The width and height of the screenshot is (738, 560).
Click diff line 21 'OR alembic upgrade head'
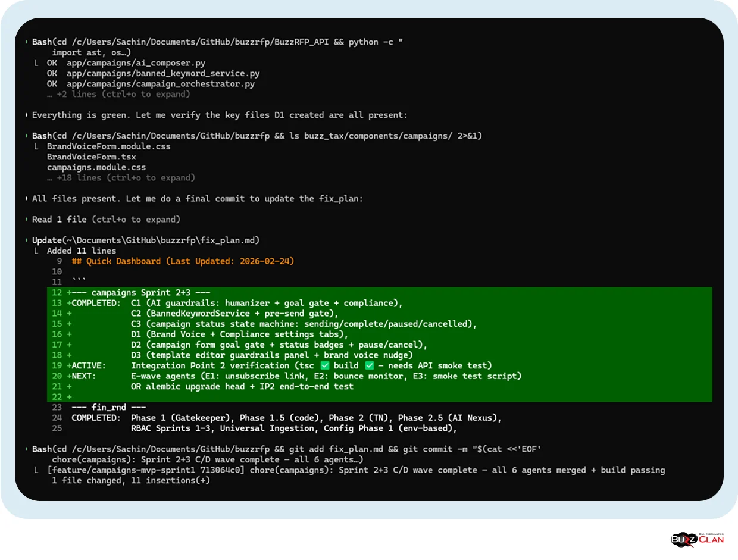pos(379,386)
